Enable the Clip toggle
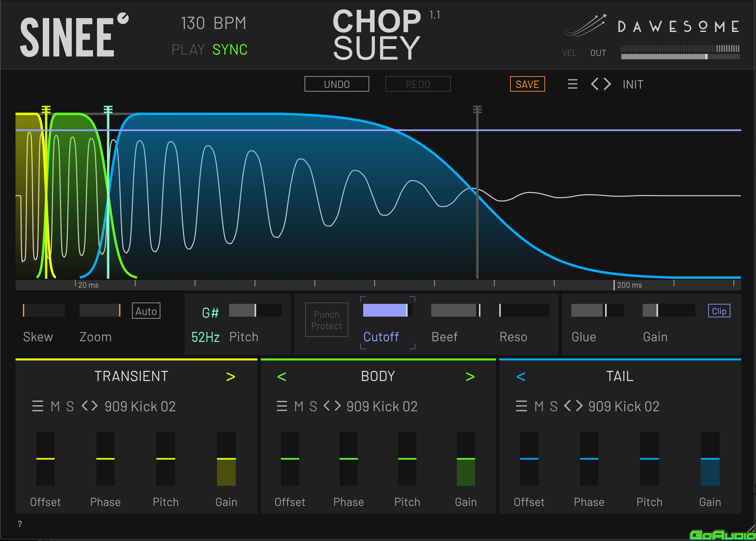The image size is (756, 541). 719,311
